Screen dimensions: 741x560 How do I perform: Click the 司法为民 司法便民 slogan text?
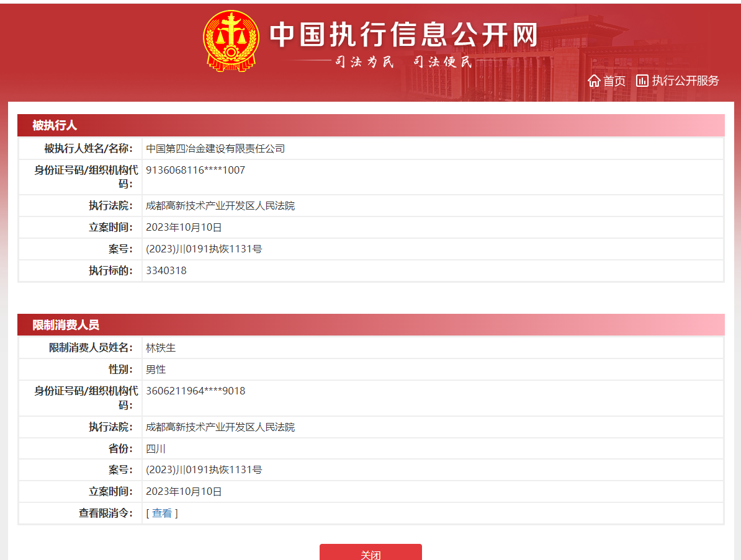[403, 62]
